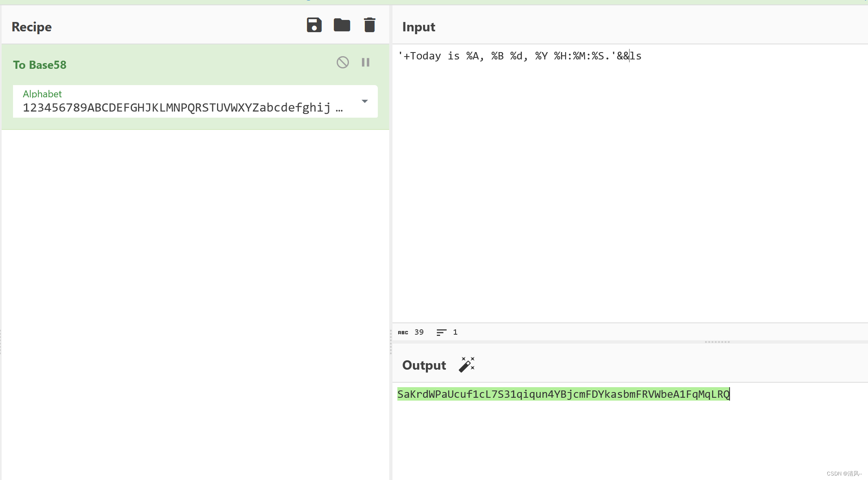Click the Output panel heading

coord(424,365)
